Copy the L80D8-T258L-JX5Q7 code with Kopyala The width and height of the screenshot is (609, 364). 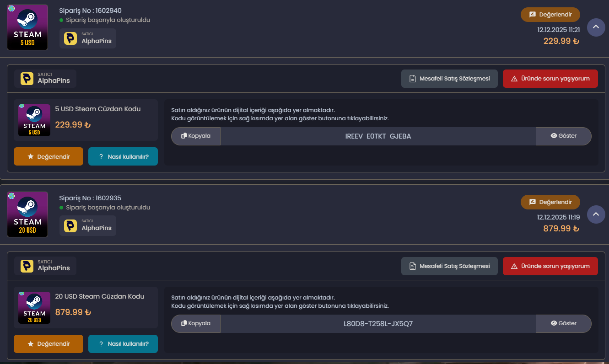pyautogui.click(x=196, y=324)
